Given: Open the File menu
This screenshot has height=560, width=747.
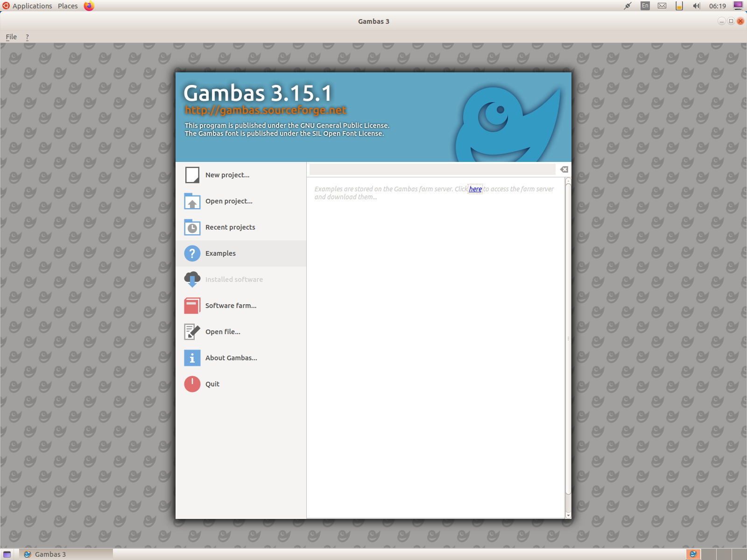Looking at the screenshot, I should [11, 36].
